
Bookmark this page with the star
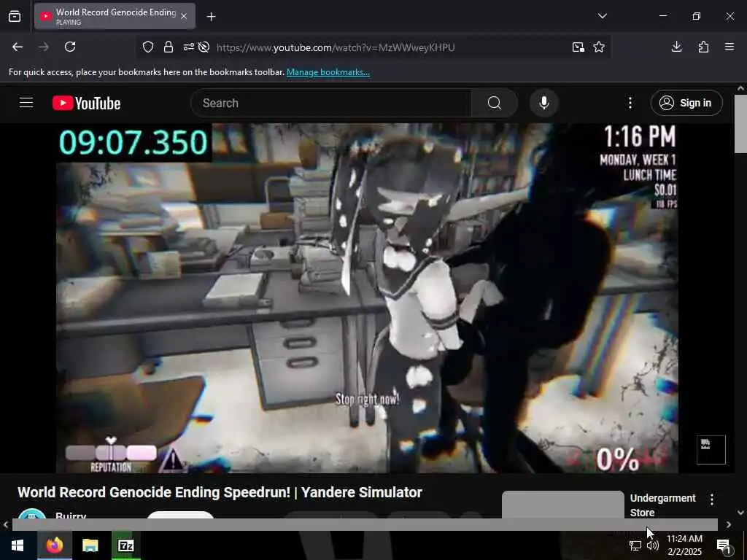(x=599, y=47)
